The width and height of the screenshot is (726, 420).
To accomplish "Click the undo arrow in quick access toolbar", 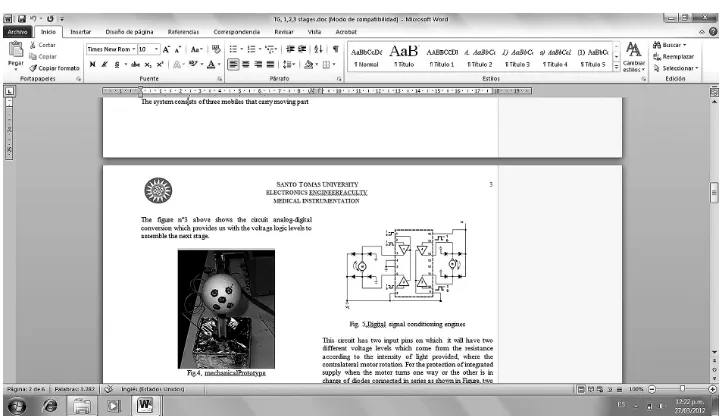I will [x=33, y=19].
